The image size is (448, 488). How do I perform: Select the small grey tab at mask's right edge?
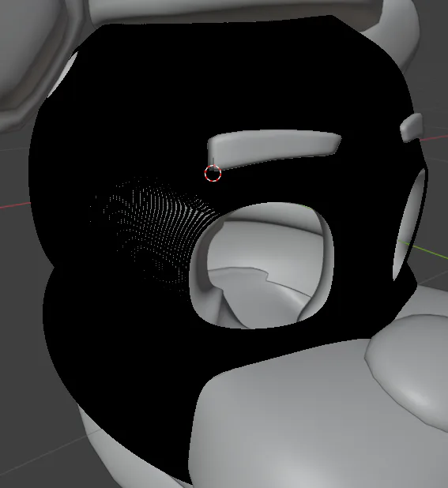[x=412, y=128]
